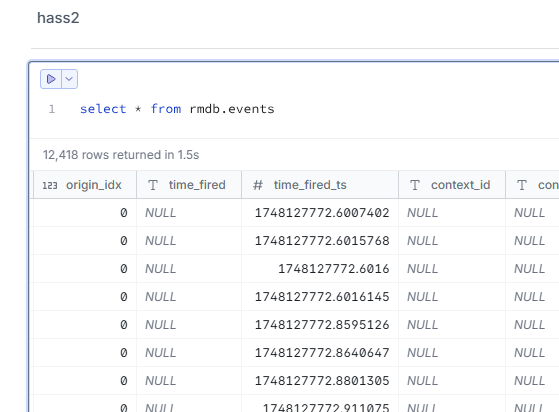The image size is (559, 412).
Task: Select the context_id column header
Action: [452, 185]
